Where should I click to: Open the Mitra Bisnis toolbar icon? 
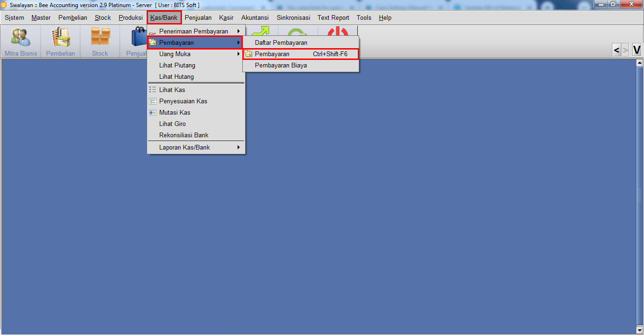pyautogui.click(x=21, y=42)
